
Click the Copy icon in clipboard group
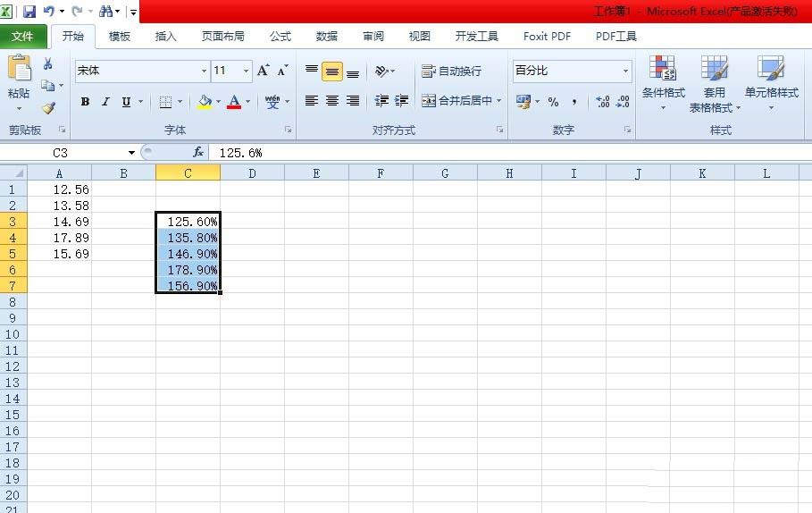[x=47, y=85]
